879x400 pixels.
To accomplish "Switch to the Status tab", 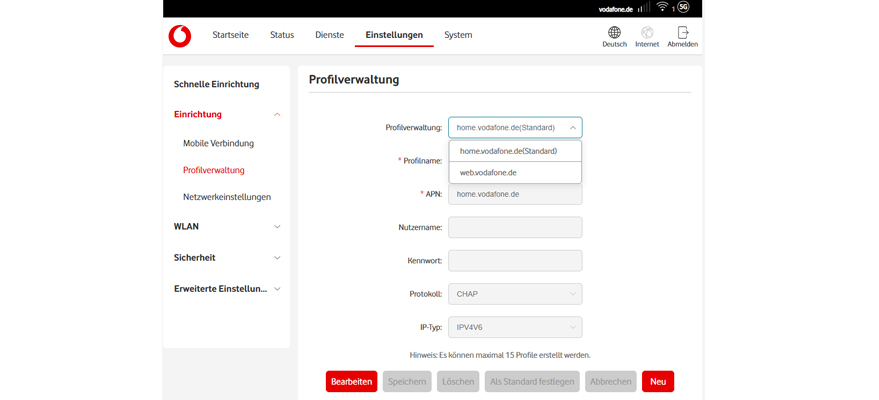I will pos(282,35).
